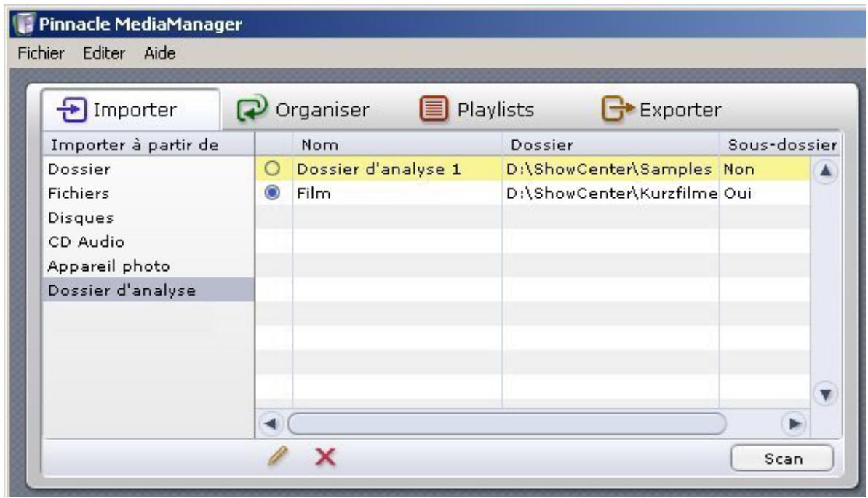Click the Film name cell
Image resolution: width=868 pixels, height=498 pixels.
pyautogui.click(x=397, y=194)
